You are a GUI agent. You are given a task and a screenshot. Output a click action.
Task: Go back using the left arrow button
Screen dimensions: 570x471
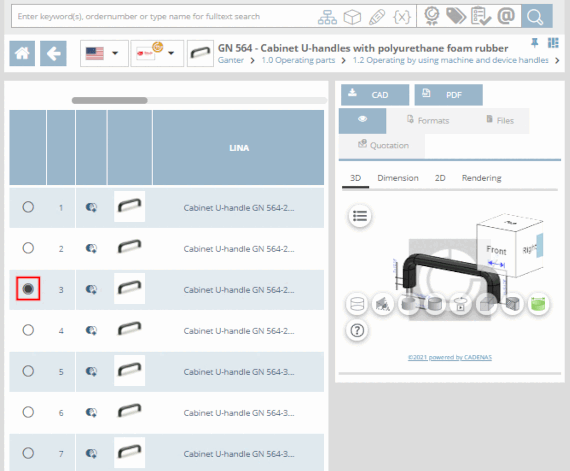[53, 53]
